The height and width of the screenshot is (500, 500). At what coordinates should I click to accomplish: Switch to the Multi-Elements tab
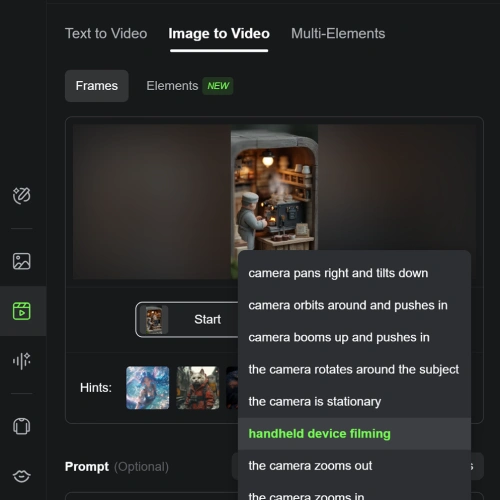pos(338,34)
